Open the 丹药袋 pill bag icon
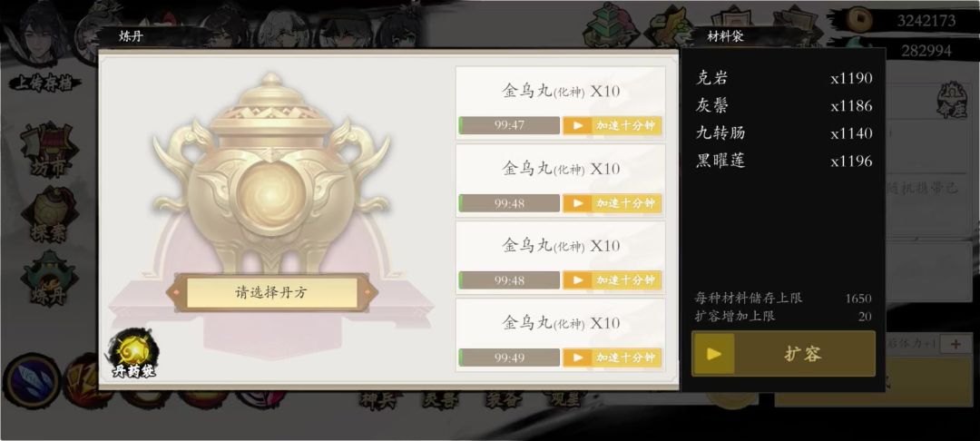The width and height of the screenshot is (980, 441). (132, 355)
